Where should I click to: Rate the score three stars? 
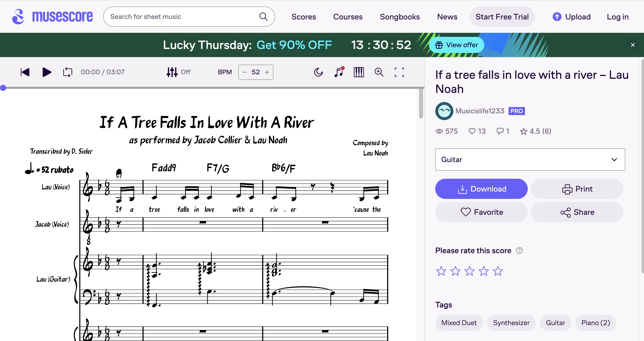469,271
